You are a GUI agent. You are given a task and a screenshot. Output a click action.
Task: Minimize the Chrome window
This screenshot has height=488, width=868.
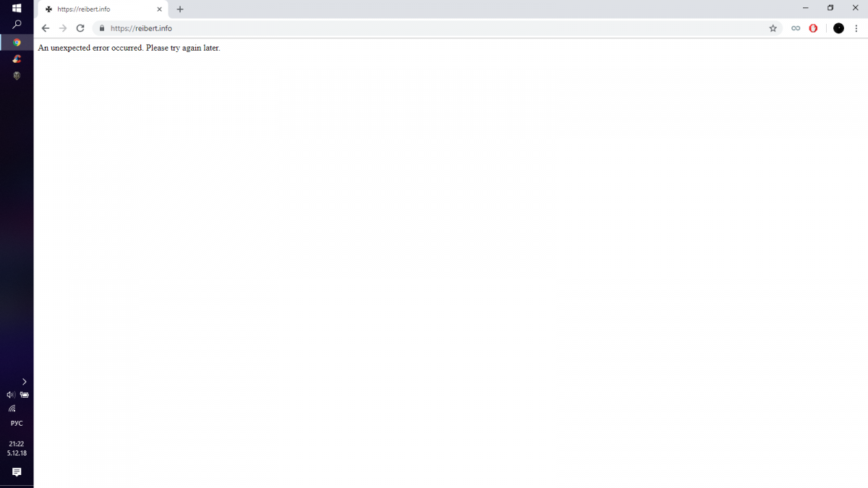(806, 8)
